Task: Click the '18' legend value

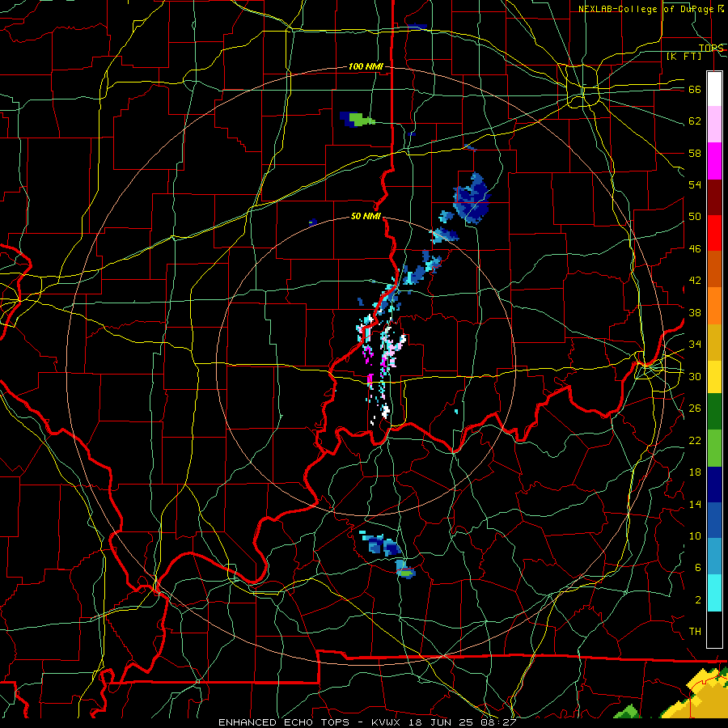Action: click(x=695, y=472)
